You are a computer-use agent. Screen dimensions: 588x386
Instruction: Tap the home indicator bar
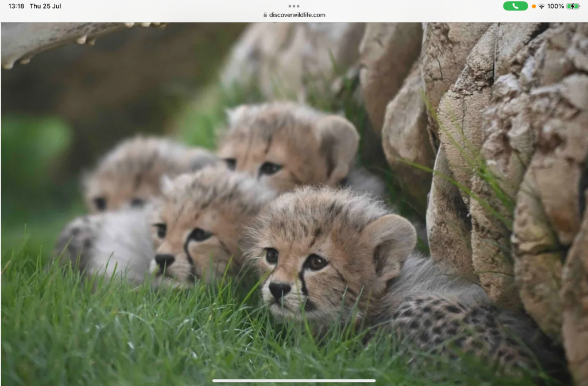(x=294, y=380)
